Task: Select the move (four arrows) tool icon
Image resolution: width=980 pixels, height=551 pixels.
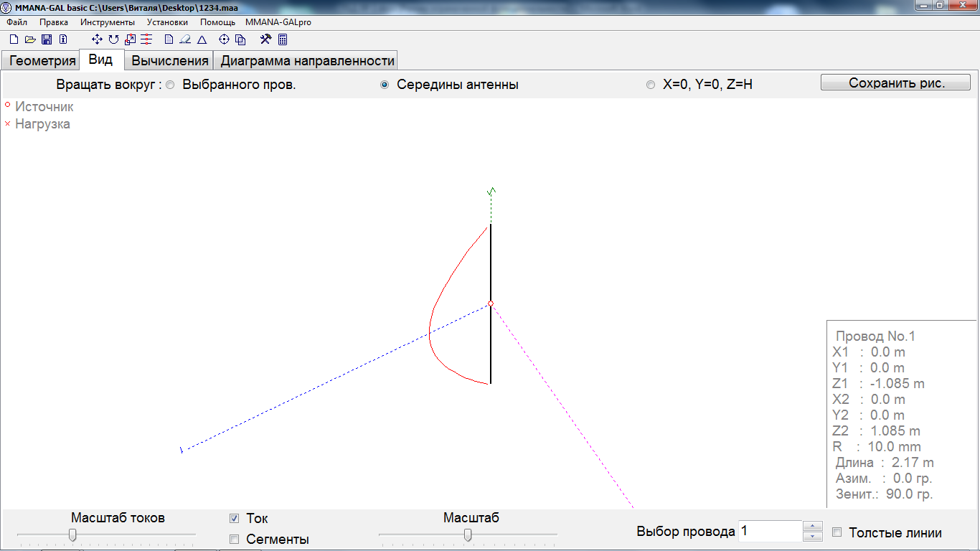Action: 98,39
